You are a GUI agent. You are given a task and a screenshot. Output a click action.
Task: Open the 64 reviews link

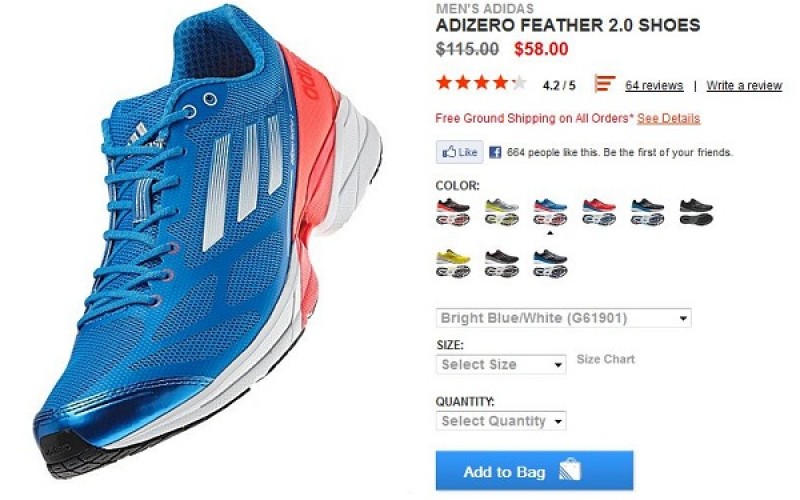coord(654,85)
